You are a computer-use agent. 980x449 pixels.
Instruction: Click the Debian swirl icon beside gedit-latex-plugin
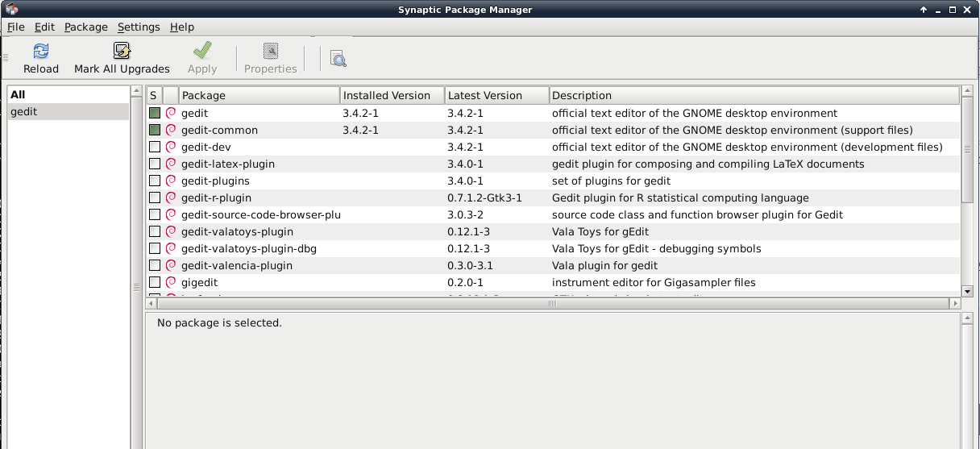tap(171, 164)
